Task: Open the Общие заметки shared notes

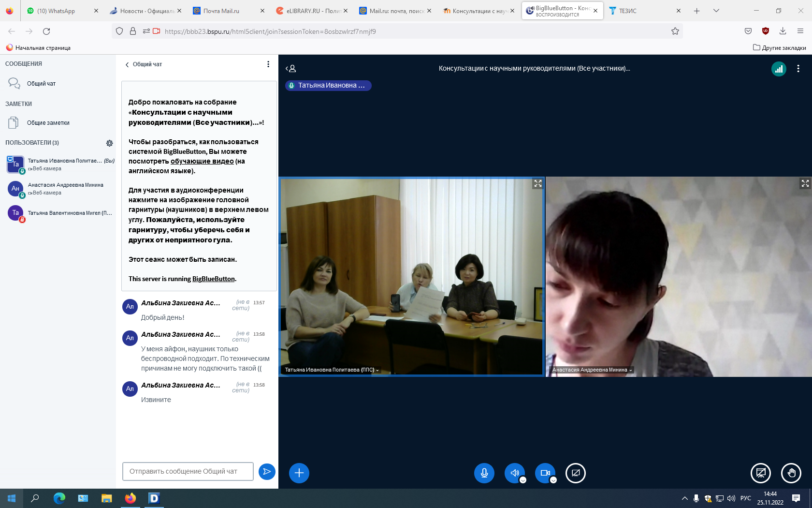Action: click(x=48, y=123)
